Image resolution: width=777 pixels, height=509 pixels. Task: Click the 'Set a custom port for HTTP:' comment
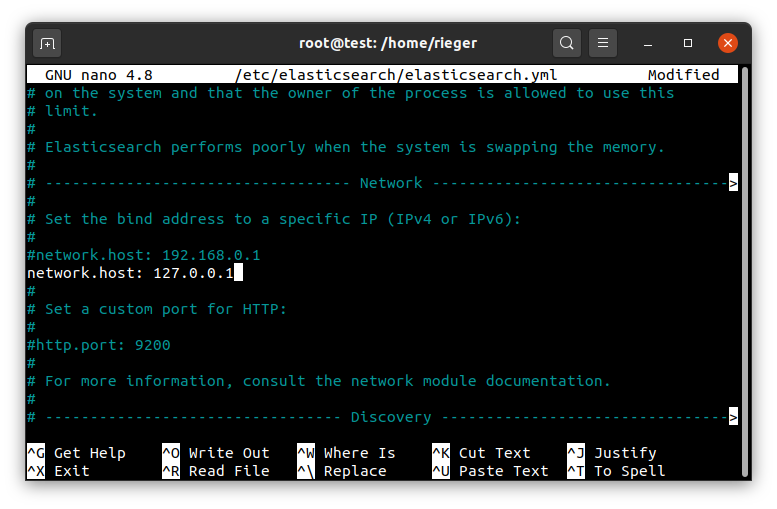(x=157, y=309)
